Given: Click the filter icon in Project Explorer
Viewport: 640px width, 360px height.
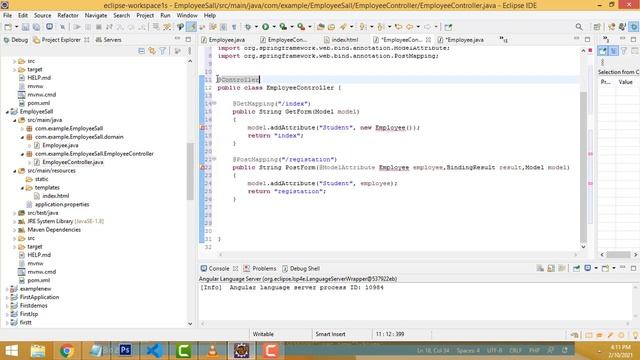Looking at the screenshot, I should point(163,51).
